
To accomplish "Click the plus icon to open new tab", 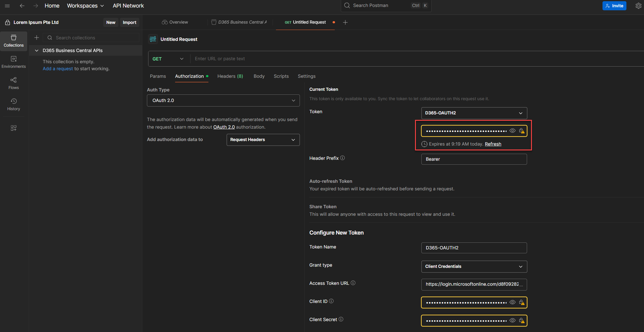I will pyautogui.click(x=345, y=22).
